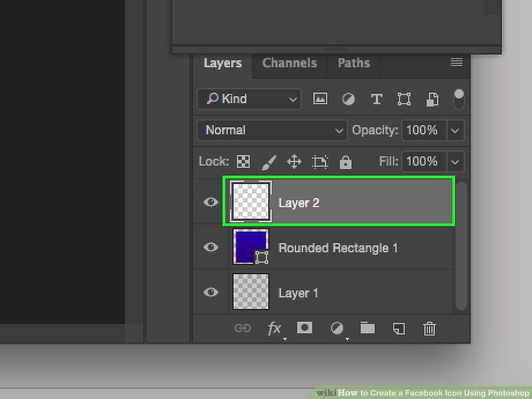The image size is (532, 399).
Task: Switch to the Paths tab
Action: point(353,63)
